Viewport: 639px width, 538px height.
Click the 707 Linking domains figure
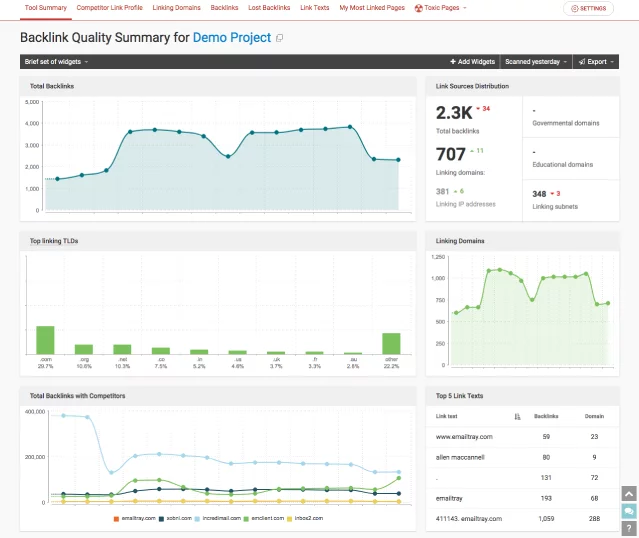pos(450,154)
